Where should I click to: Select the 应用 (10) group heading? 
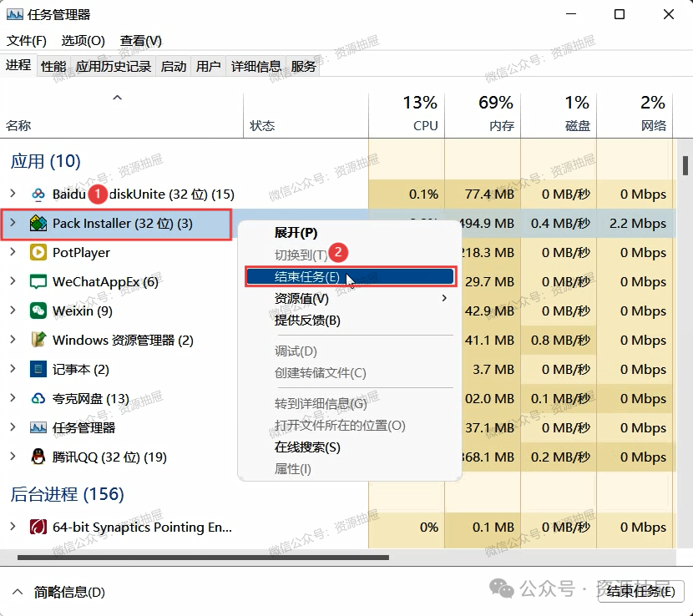pos(46,161)
